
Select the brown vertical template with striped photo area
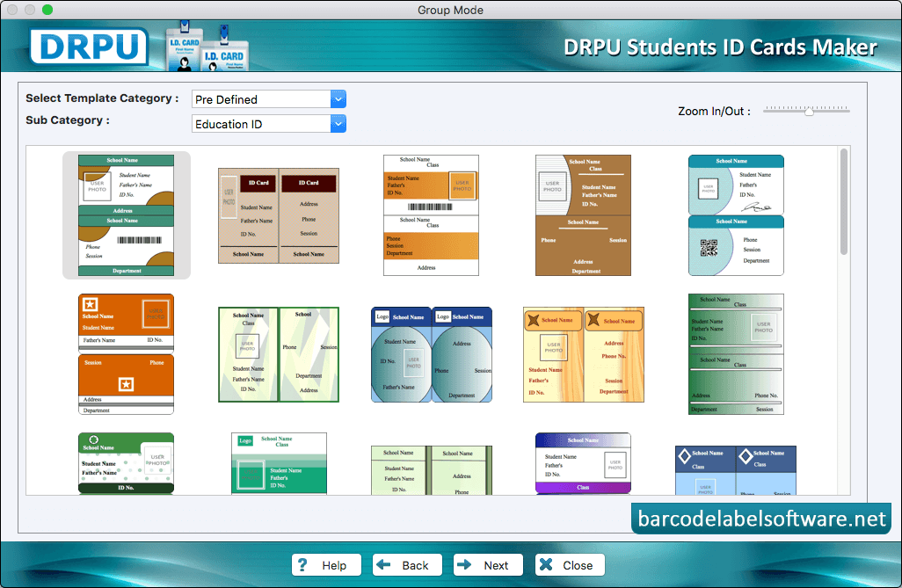click(583, 215)
